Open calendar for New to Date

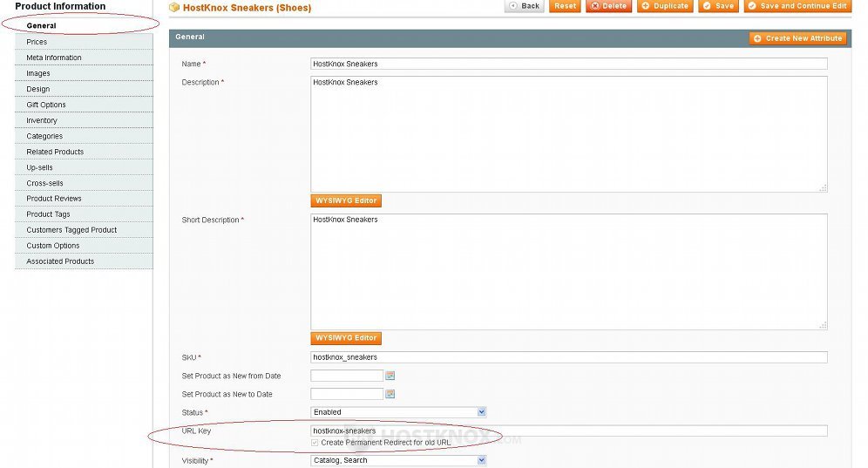pyautogui.click(x=390, y=394)
